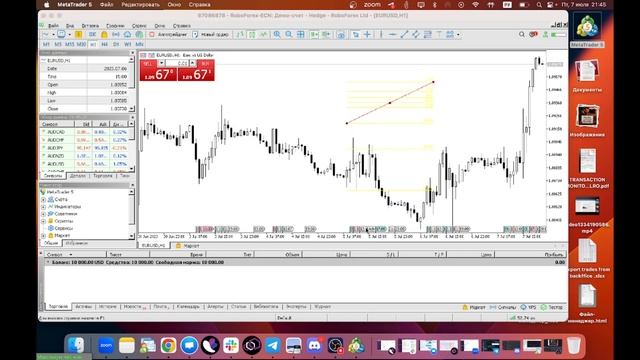Select the M5 timeframe
Viewport: 640px width, 360px height.
click(x=58, y=44)
